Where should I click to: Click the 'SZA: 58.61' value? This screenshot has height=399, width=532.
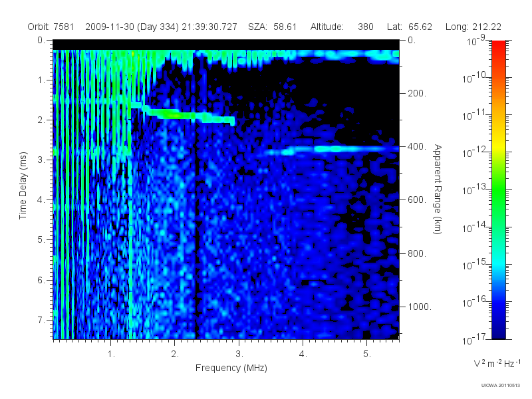pyautogui.click(x=272, y=27)
